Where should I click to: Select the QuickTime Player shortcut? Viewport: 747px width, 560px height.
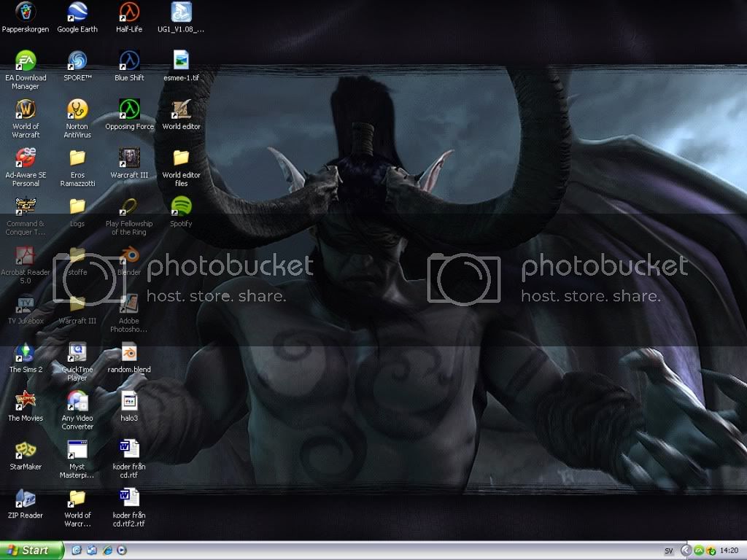pos(77,362)
